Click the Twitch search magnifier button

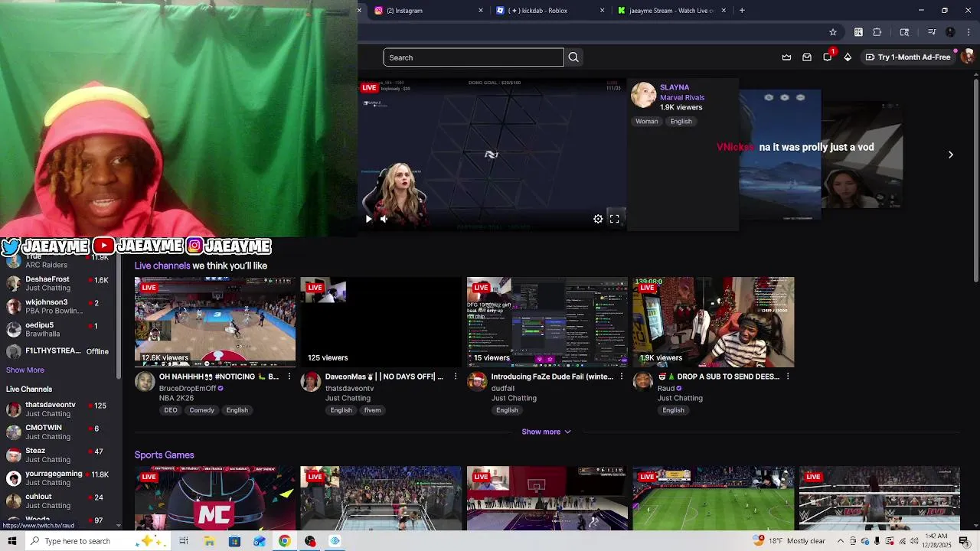point(573,57)
